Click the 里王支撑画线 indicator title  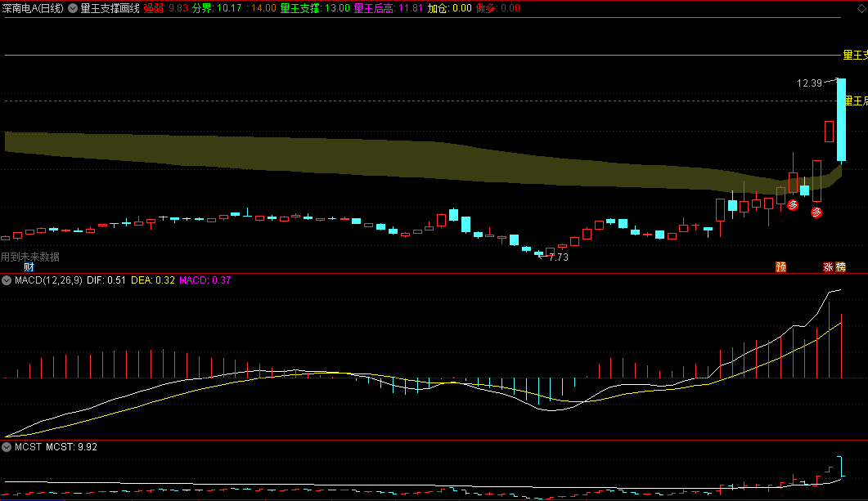pyautogui.click(x=110, y=8)
